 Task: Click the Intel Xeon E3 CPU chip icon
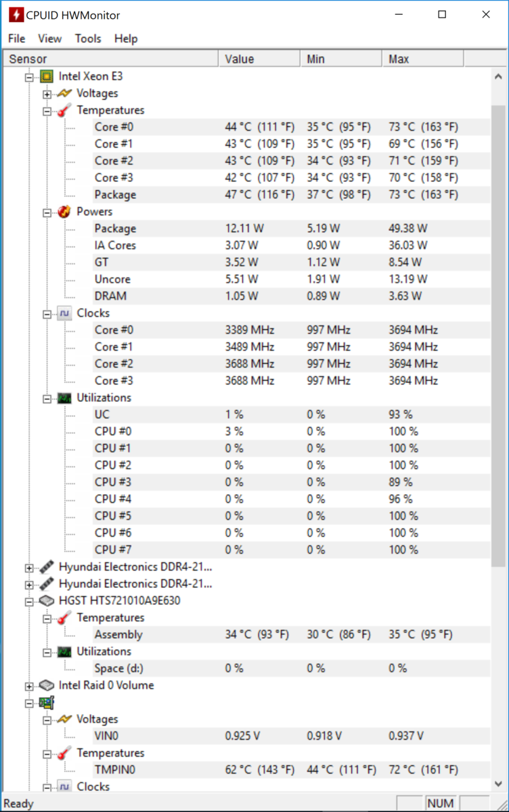coord(47,76)
